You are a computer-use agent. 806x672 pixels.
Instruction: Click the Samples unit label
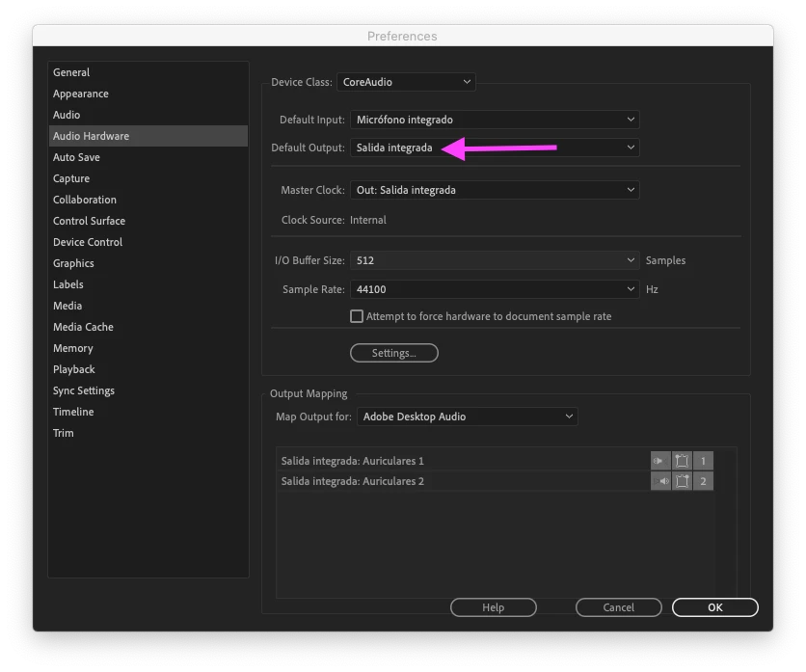pyautogui.click(x=665, y=260)
